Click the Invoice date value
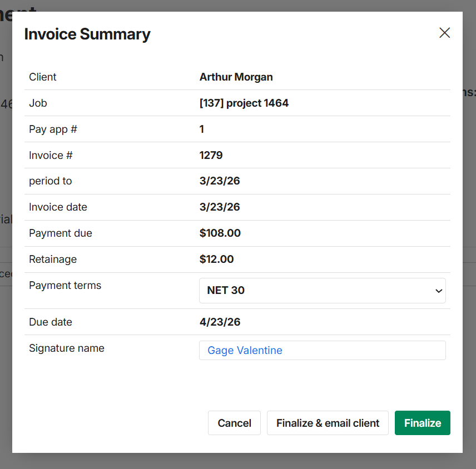This screenshot has height=469, width=476. pyautogui.click(x=220, y=207)
